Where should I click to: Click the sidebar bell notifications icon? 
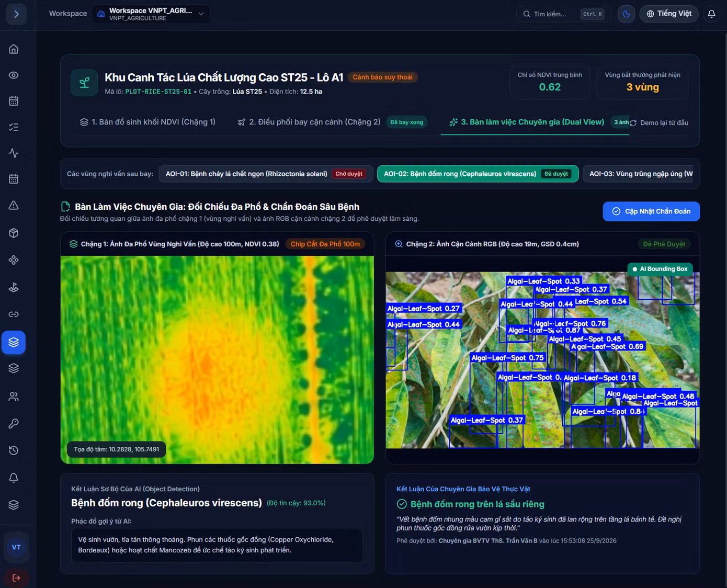14,478
